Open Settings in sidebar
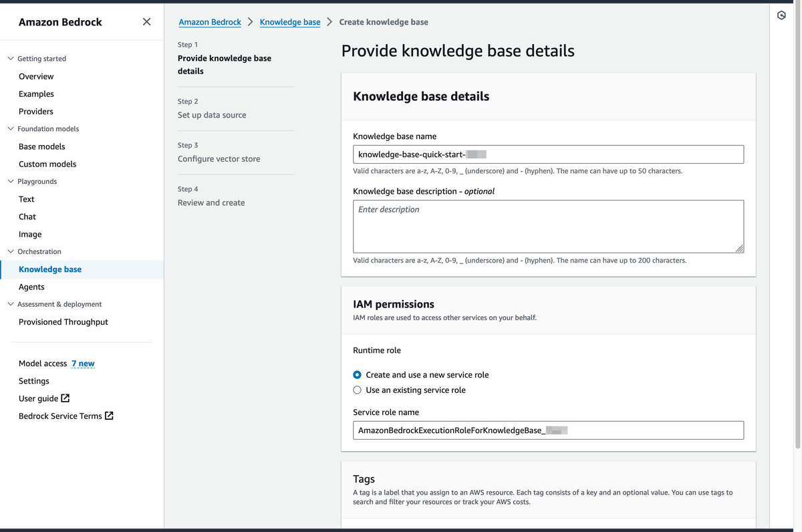 coord(34,381)
